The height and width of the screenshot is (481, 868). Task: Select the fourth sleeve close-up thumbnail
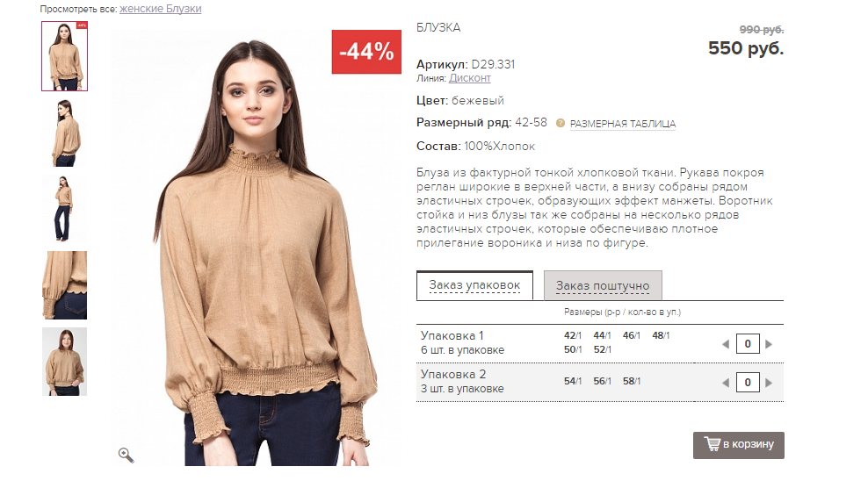tap(65, 285)
